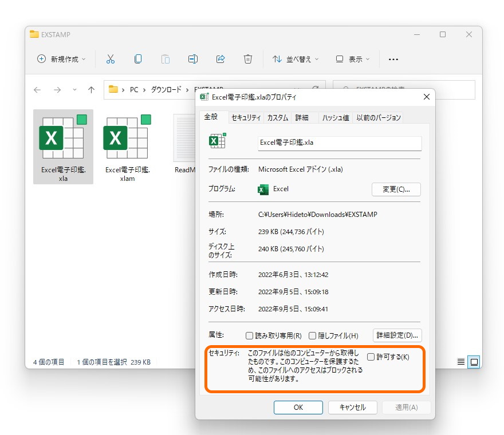
Task: Open the See more ellipsis in the toolbar
Action: [x=392, y=59]
